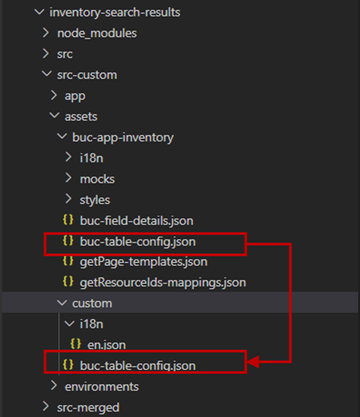Select the src-merged folder name
Image resolution: width=360 pixels, height=417 pixels.
tap(88, 408)
